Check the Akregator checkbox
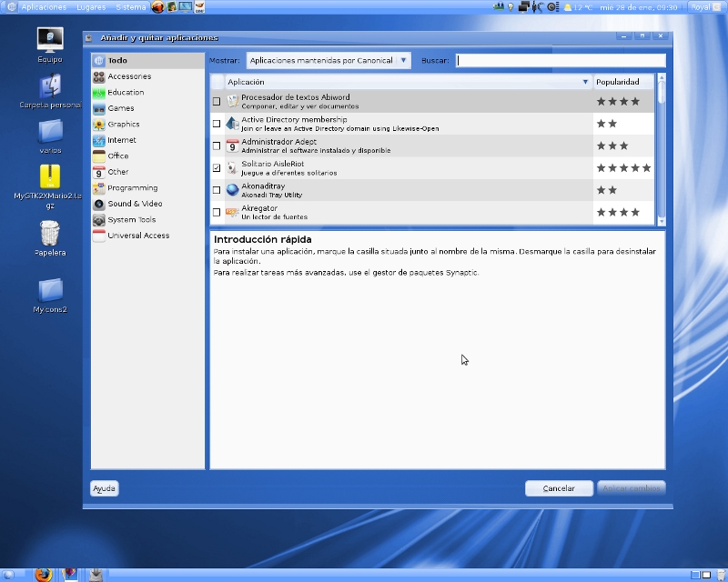 [x=217, y=212]
